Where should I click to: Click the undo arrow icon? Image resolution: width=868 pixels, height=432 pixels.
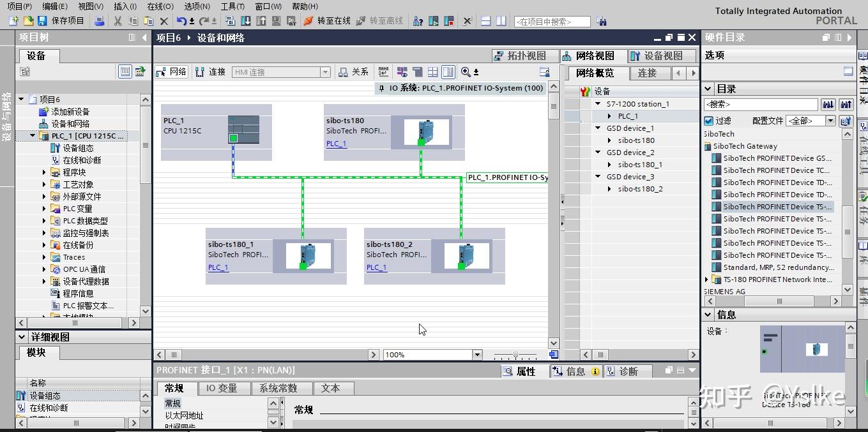click(x=182, y=21)
